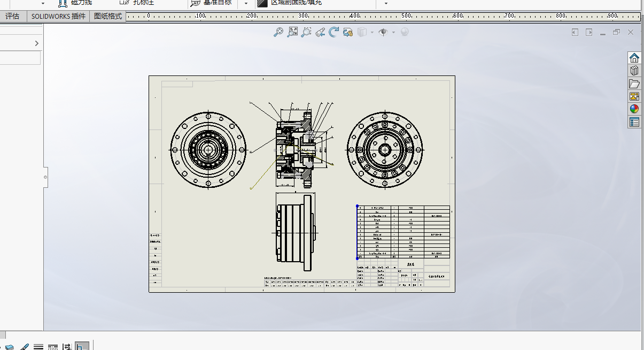Toggle the Hide/Show Items eye icon
Viewport: 644px width, 350px height.
(x=383, y=32)
